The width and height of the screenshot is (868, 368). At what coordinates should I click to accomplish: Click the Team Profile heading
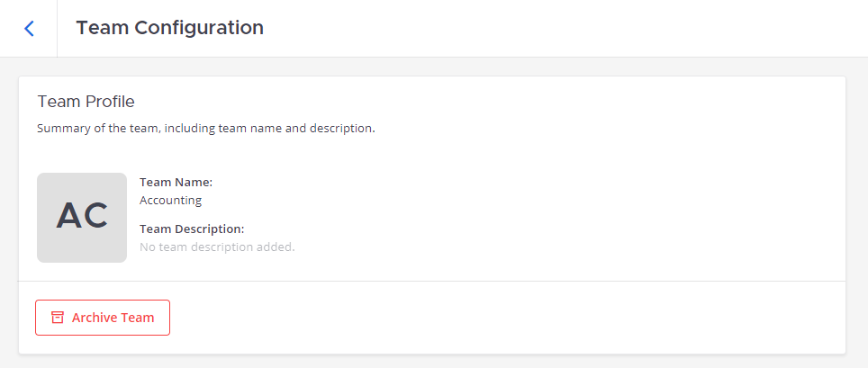[x=86, y=102]
